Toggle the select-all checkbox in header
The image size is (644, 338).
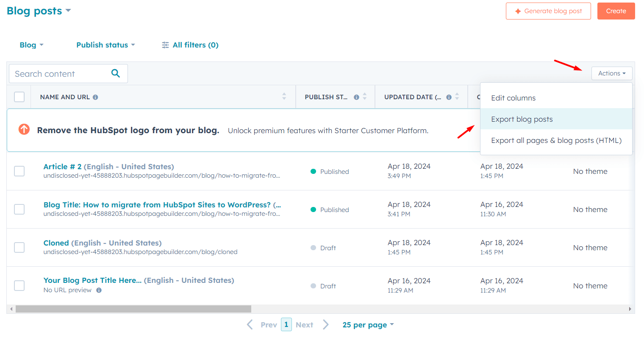19,97
